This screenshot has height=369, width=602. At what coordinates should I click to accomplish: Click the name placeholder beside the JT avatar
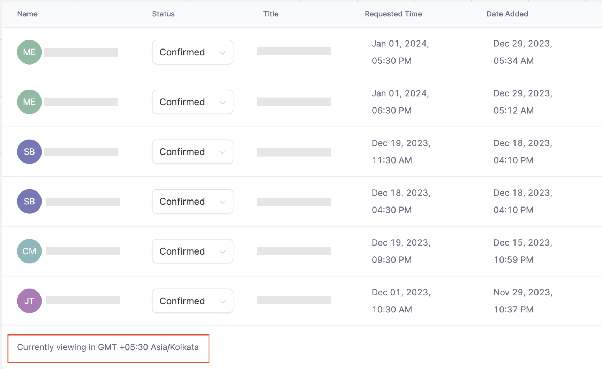coord(83,300)
